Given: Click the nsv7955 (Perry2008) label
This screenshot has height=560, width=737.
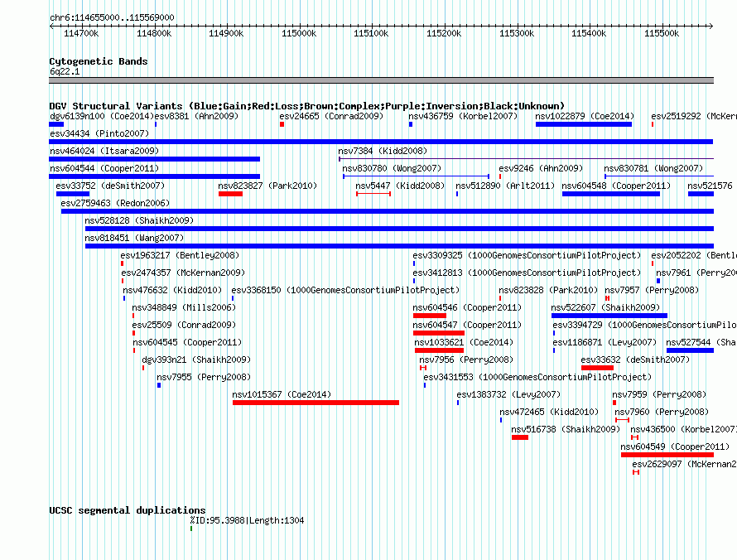Looking at the screenshot, I should 204,377.
